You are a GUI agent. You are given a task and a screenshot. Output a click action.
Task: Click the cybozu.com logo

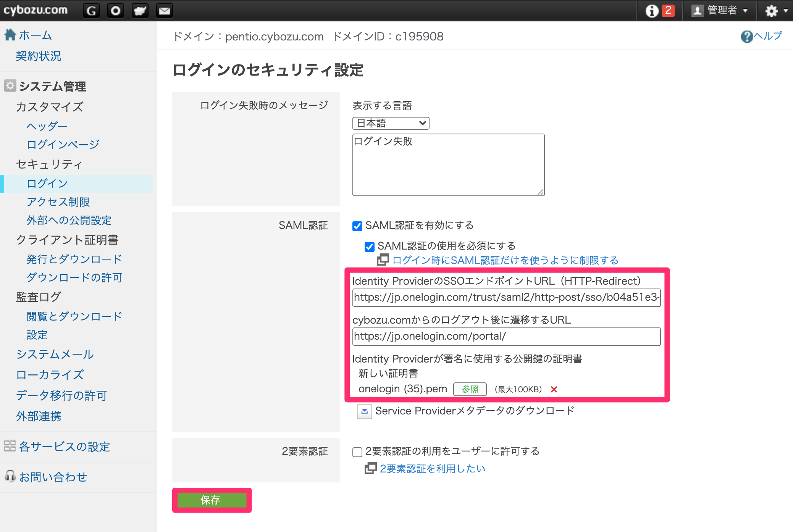[x=36, y=10]
